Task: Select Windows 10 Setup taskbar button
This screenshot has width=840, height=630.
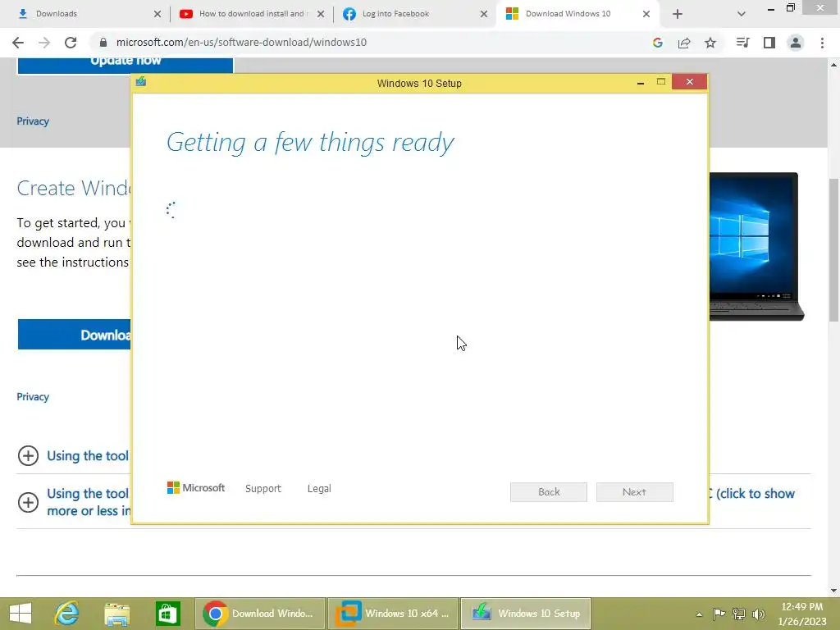Action: coord(526,614)
